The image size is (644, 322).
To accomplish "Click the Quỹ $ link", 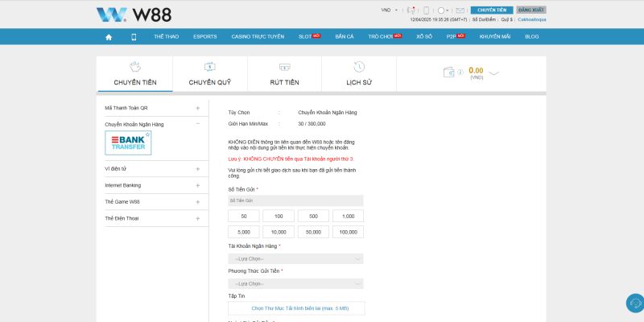I will click(507, 19).
